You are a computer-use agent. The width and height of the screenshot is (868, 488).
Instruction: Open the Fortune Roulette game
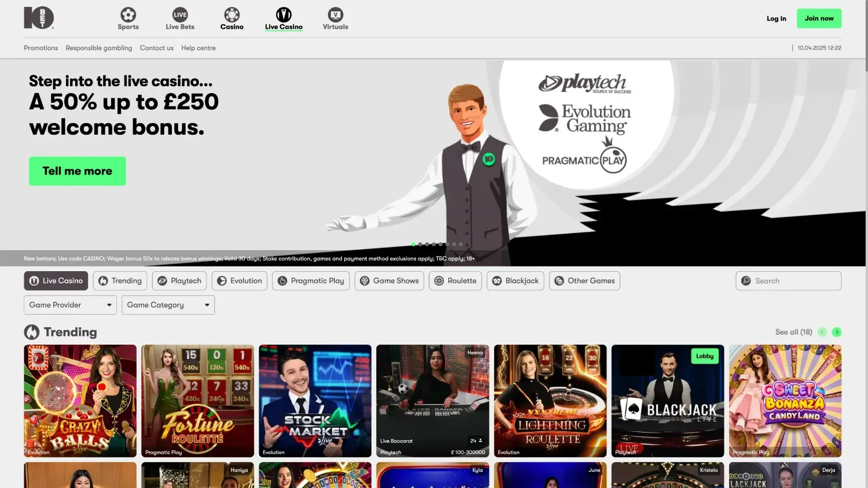pos(197,401)
